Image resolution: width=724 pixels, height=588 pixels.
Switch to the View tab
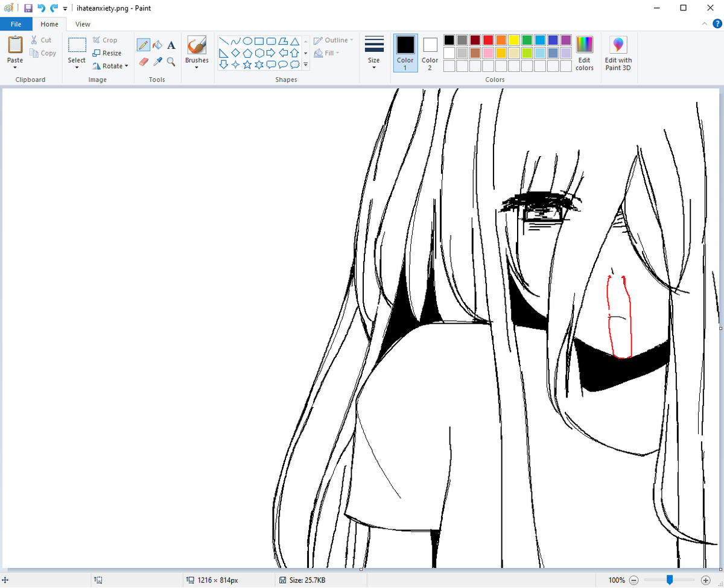click(x=82, y=24)
